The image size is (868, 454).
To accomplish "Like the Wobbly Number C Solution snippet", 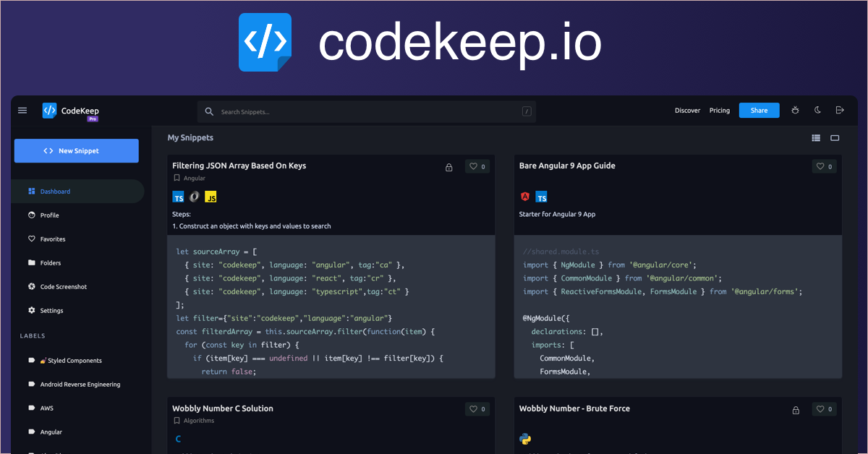I will (x=477, y=409).
